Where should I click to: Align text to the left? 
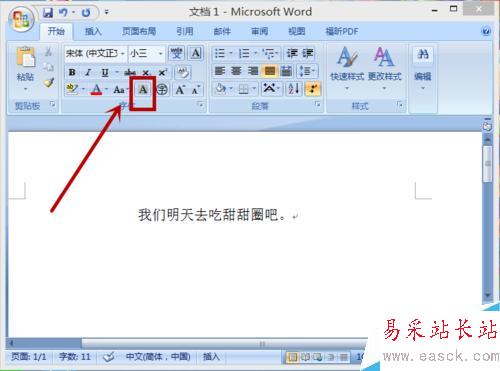click(220, 71)
